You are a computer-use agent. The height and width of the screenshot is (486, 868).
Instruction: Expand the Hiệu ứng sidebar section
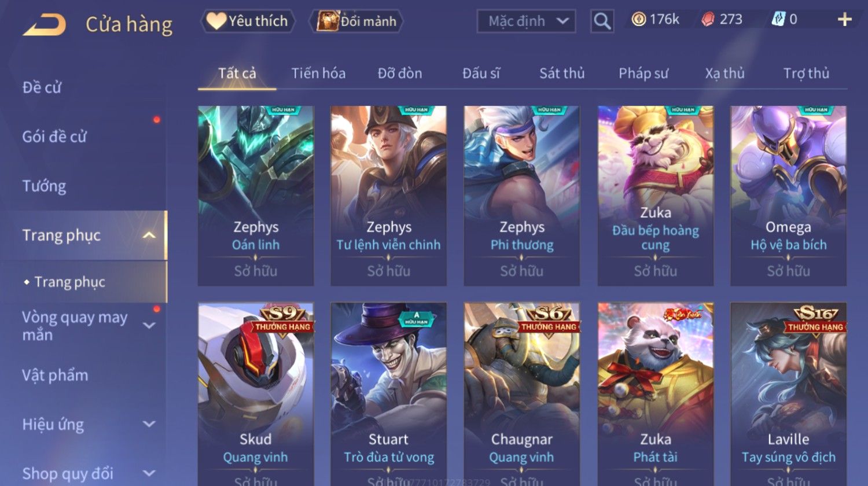pos(149,424)
